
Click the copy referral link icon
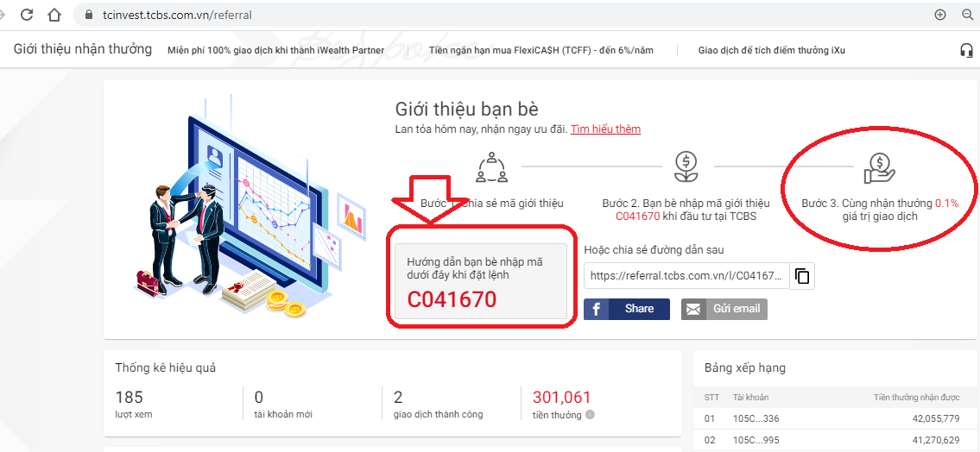click(x=802, y=276)
